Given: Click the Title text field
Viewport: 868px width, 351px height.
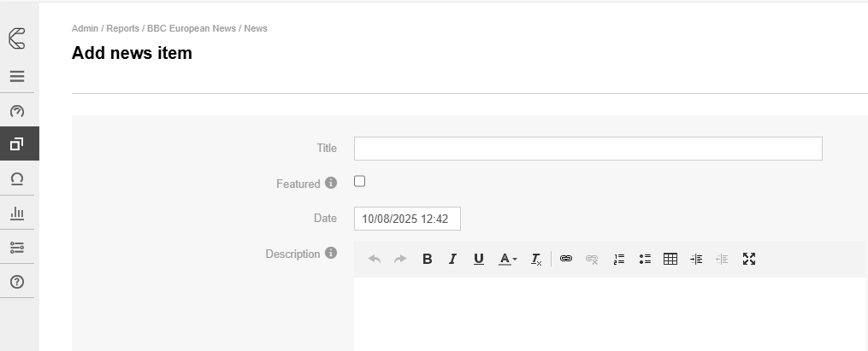Looking at the screenshot, I should point(588,149).
